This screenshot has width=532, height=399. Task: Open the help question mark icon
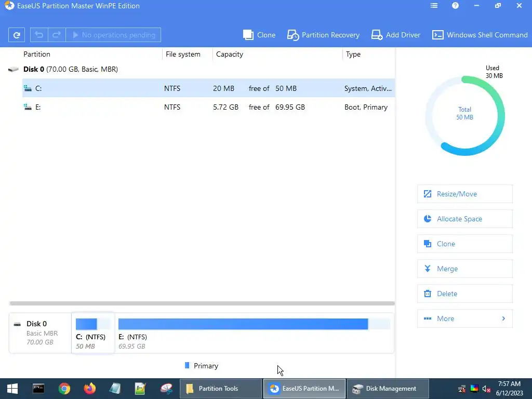[455, 6]
